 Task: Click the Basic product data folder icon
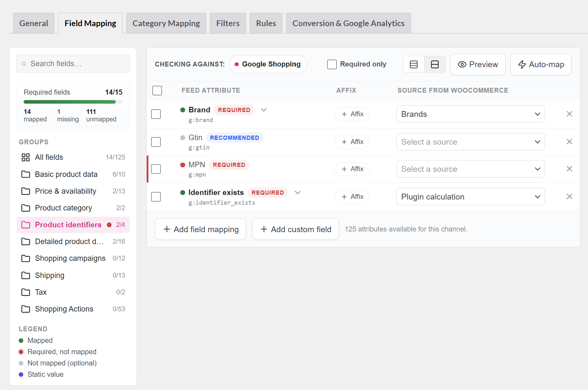pyautogui.click(x=26, y=174)
